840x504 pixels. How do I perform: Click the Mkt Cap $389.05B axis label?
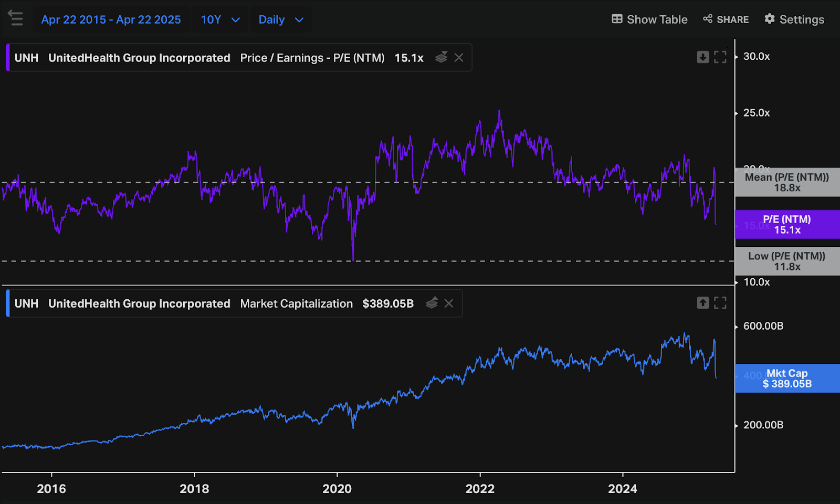tap(786, 379)
